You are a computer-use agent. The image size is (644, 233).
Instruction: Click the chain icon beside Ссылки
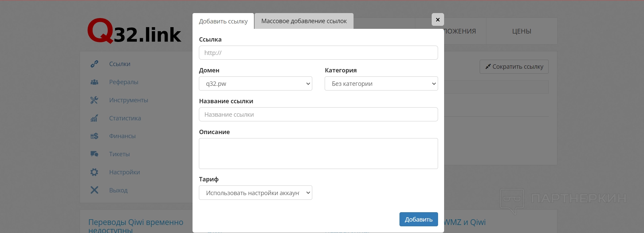click(x=94, y=64)
